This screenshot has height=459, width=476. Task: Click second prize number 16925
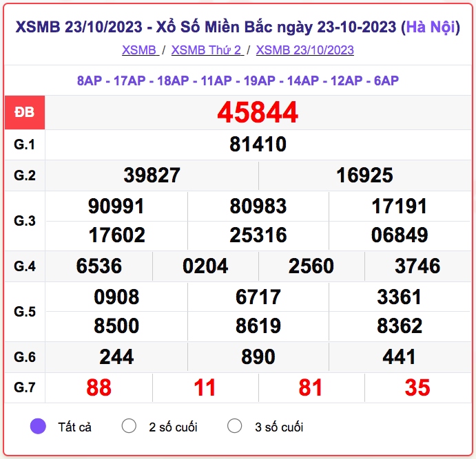tap(364, 175)
